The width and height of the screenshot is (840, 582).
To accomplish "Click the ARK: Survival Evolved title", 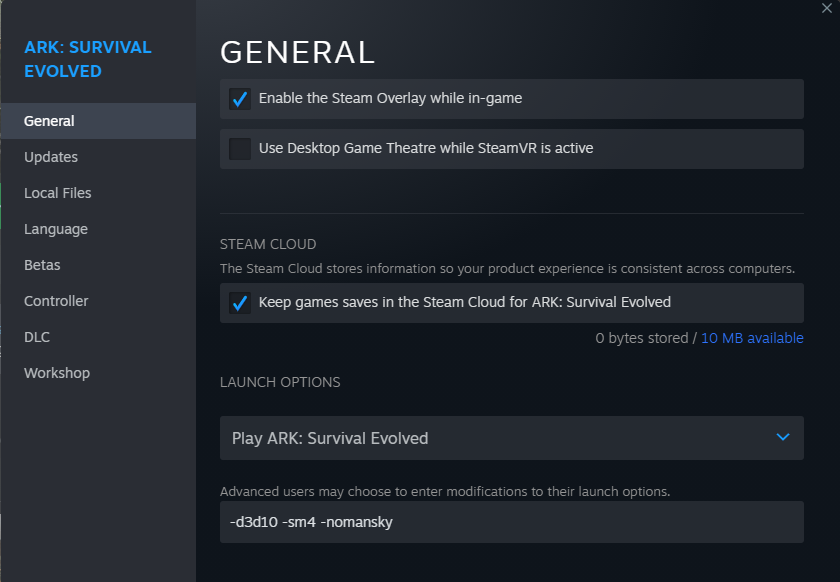I will (x=87, y=58).
